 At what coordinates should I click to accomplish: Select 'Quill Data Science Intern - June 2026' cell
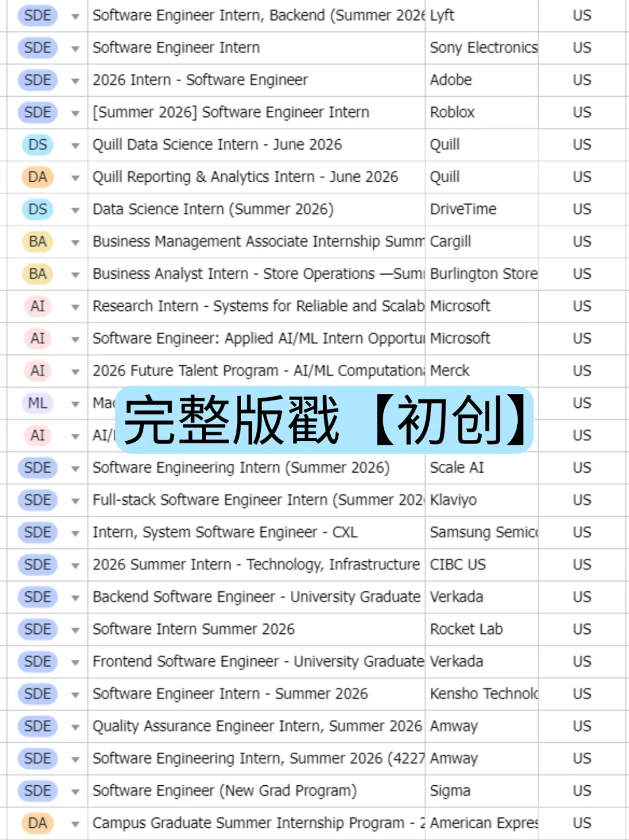[256, 145]
